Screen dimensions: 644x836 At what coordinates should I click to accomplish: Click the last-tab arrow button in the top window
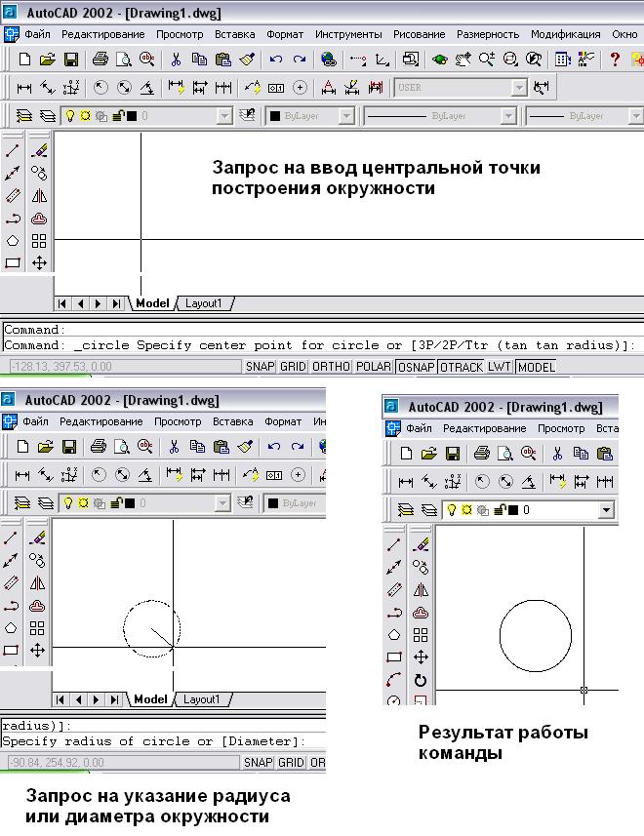click(116, 303)
